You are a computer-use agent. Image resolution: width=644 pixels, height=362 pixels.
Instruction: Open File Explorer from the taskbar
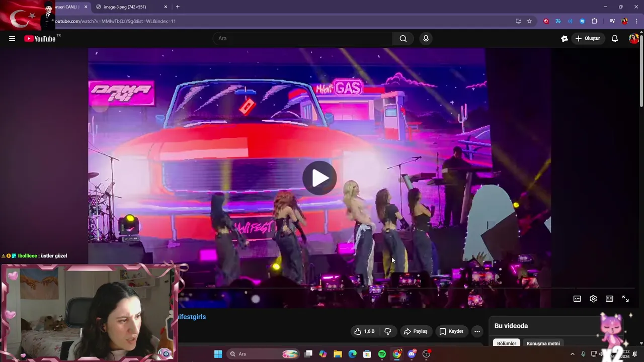point(338,354)
